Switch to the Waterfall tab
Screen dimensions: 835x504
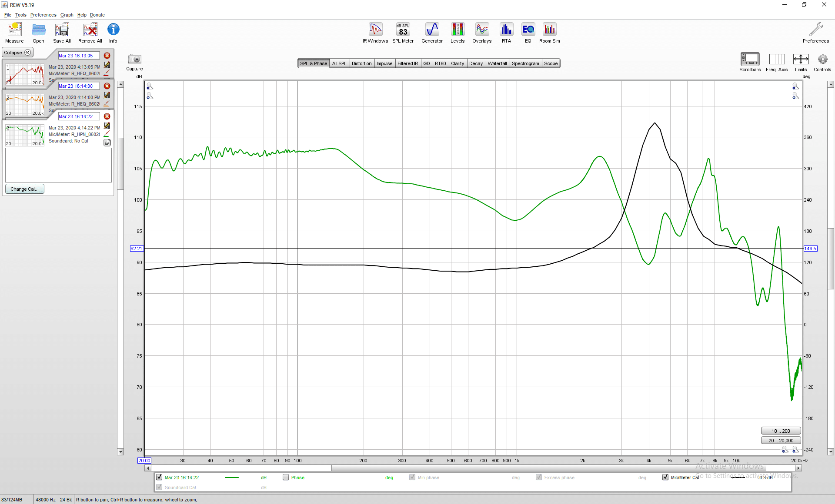coord(497,63)
